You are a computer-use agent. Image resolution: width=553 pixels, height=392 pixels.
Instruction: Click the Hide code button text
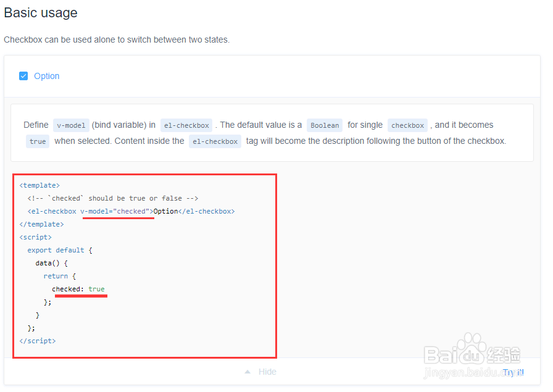267,372
